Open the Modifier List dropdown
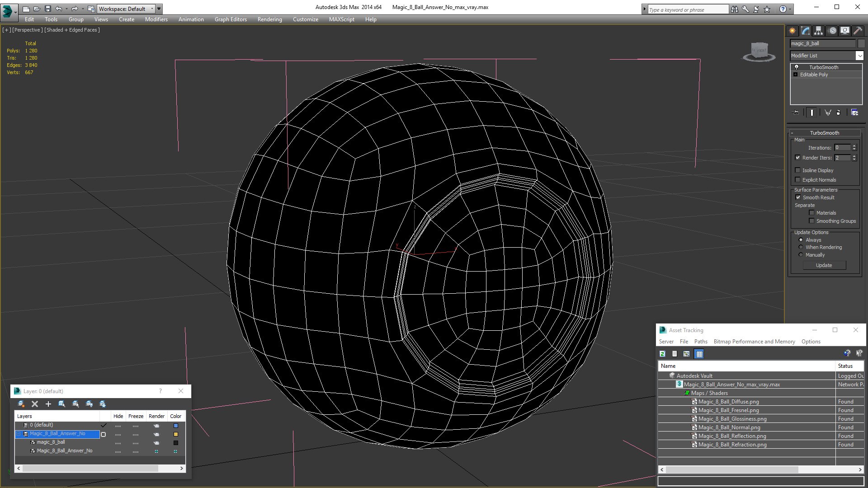Image resolution: width=868 pixels, height=488 pixels. (859, 56)
